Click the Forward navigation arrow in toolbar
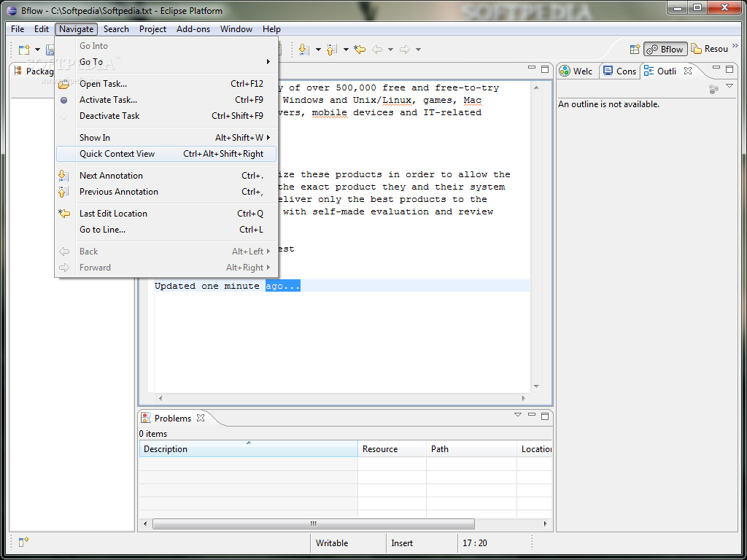Viewport: 747px width, 560px height. click(x=405, y=49)
